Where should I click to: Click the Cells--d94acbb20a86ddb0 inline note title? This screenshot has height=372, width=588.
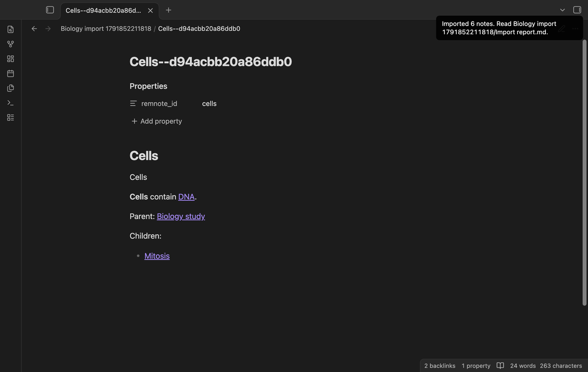[x=211, y=62]
